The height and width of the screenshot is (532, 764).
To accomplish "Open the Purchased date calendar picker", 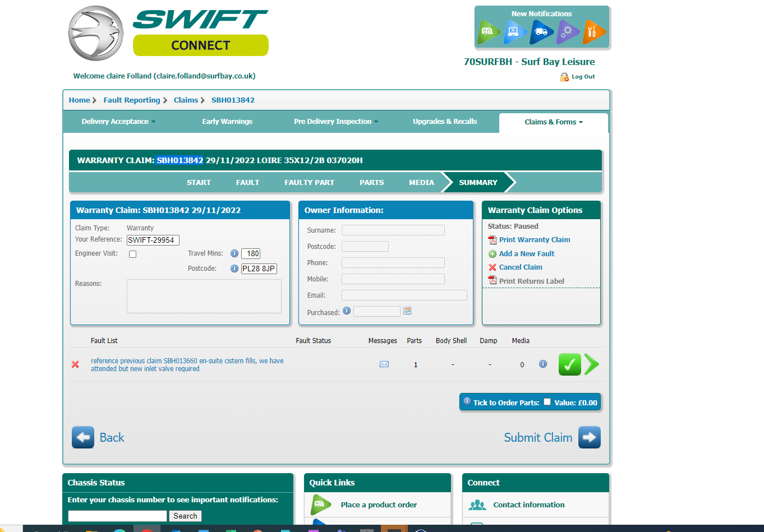I will click(408, 311).
